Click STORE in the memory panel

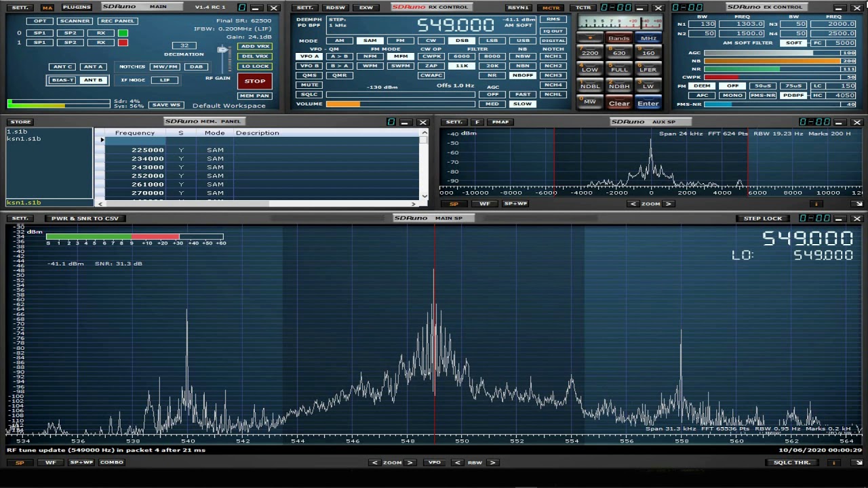(20, 122)
